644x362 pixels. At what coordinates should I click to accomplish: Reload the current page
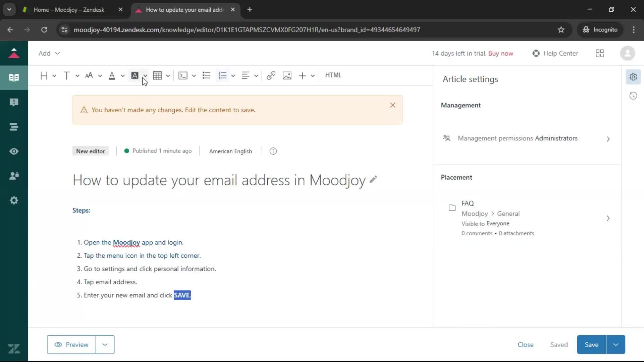pos(44,30)
